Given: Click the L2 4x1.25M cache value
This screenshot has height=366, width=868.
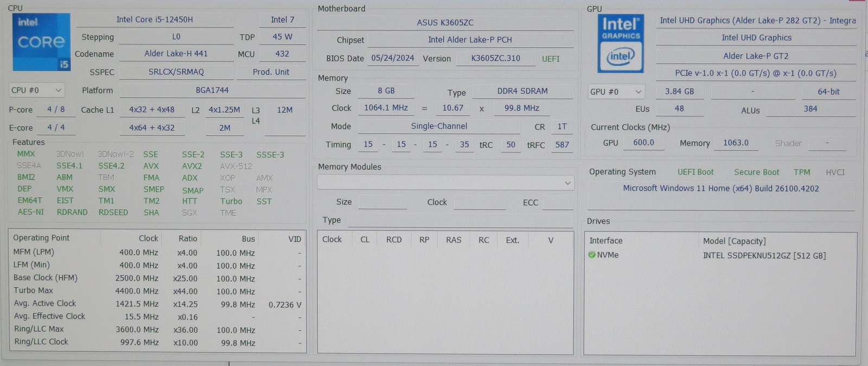Looking at the screenshot, I should pos(224,110).
